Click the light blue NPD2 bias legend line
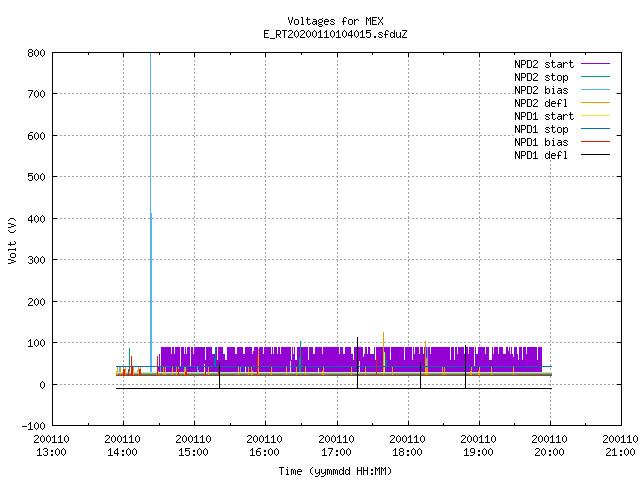The height and width of the screenshot is (480, 640). click(595, 90)
